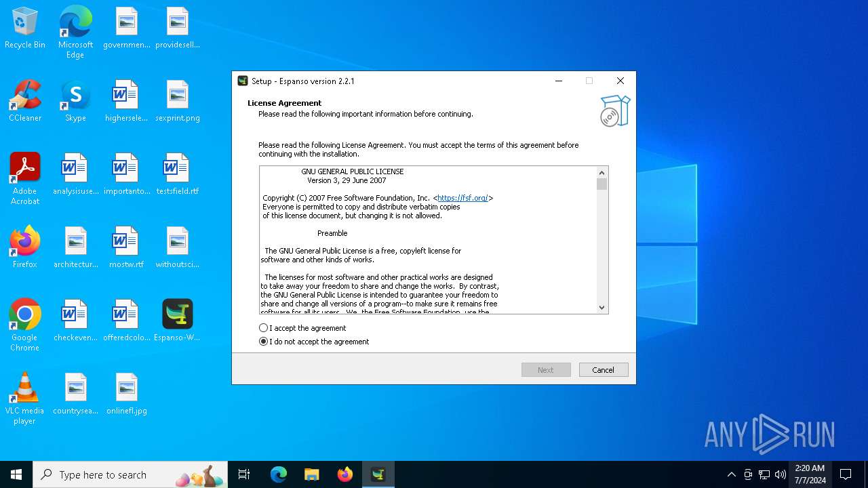Select the testsfield.rtf document icon
This screenshot has width=868, height=488.
pyautogui.click(x=178, y=175)
